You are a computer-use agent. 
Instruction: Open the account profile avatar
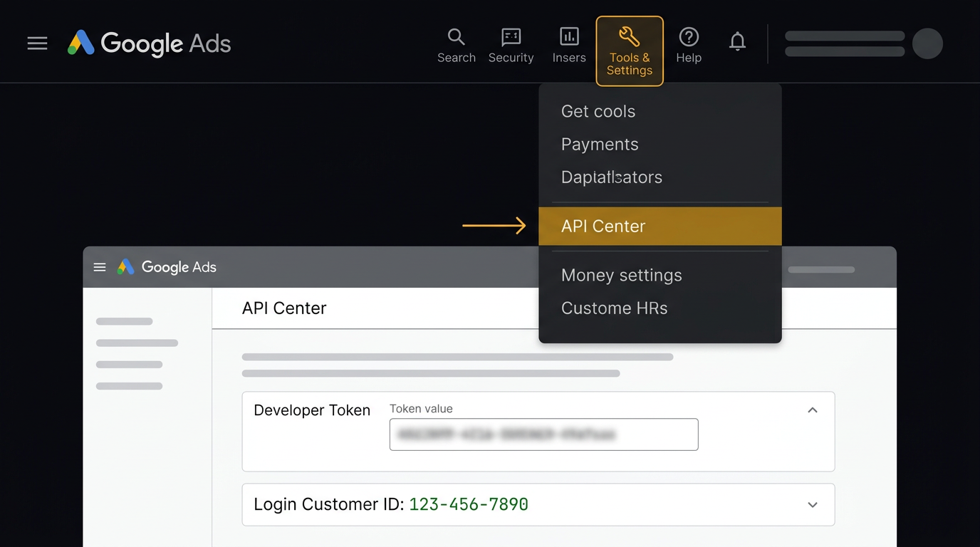(x=928, y=43)
